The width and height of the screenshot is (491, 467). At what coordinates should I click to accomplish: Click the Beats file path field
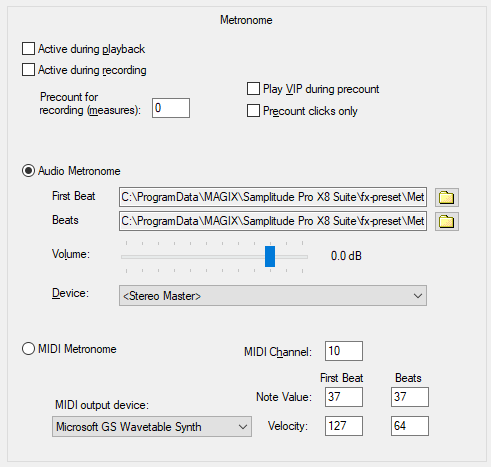tap(273, 221)
